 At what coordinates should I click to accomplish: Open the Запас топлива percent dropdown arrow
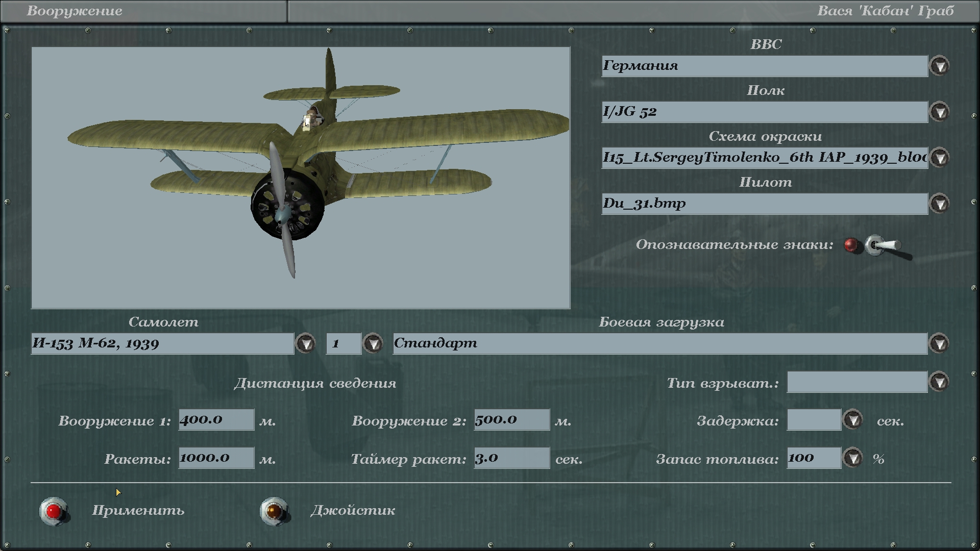[x=852, y=458]
